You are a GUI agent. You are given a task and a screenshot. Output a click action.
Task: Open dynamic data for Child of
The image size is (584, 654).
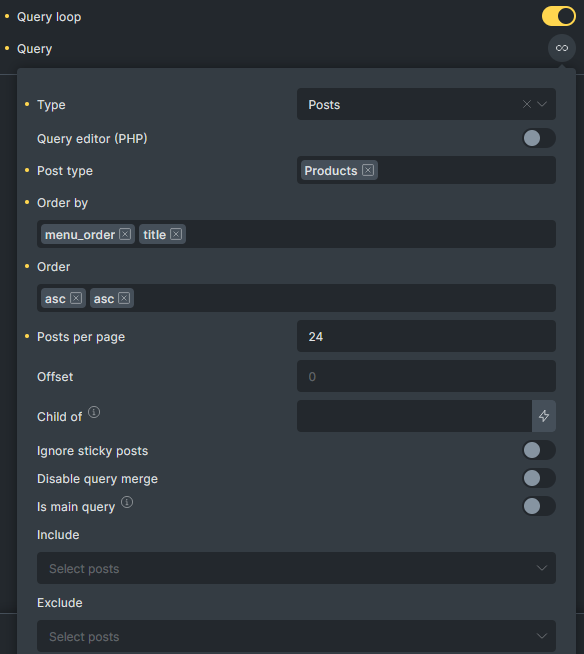544,416
